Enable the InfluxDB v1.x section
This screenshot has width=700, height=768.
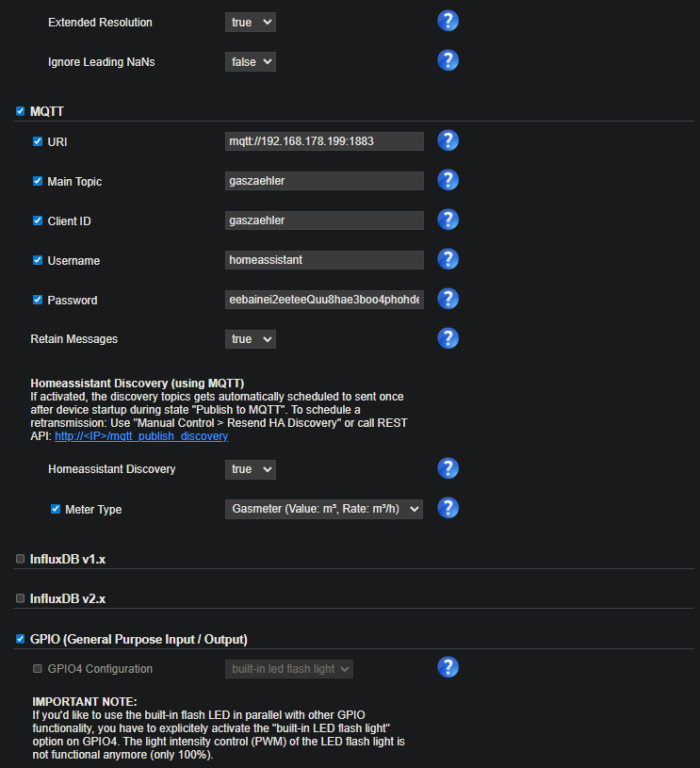pos(21,559)
